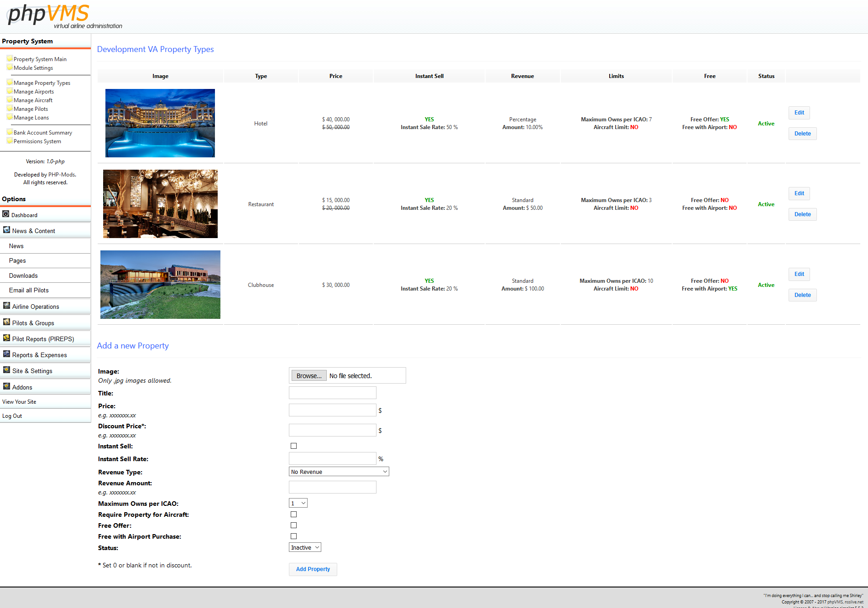Open the Revenue Type dropdown

pos(339,472)
